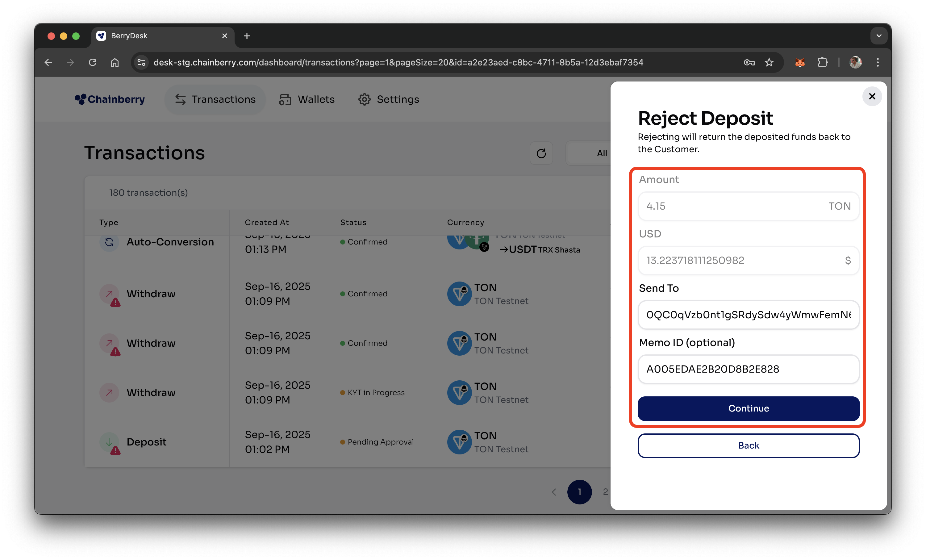926x560 pixels.
Task: Click the password key icon in address bar
Action: [x=749, y=62]
